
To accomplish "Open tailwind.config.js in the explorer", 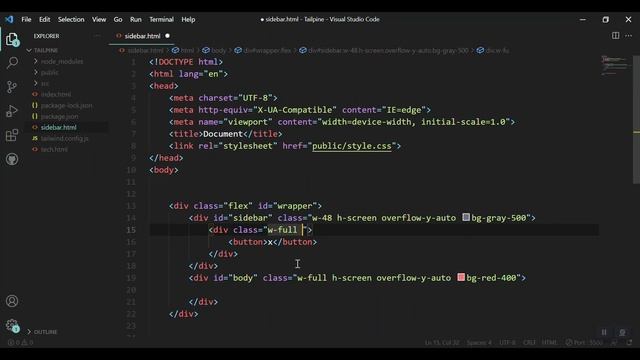I will pos(64,138).
